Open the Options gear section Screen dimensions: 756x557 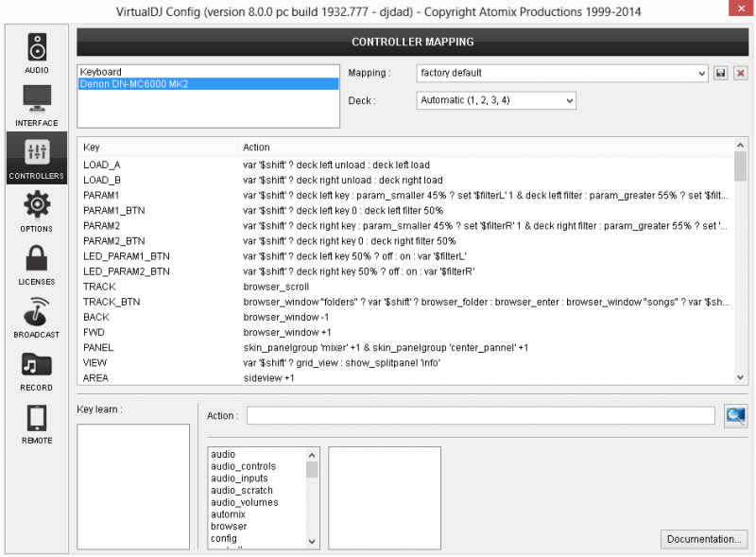(x=37, y=210)
